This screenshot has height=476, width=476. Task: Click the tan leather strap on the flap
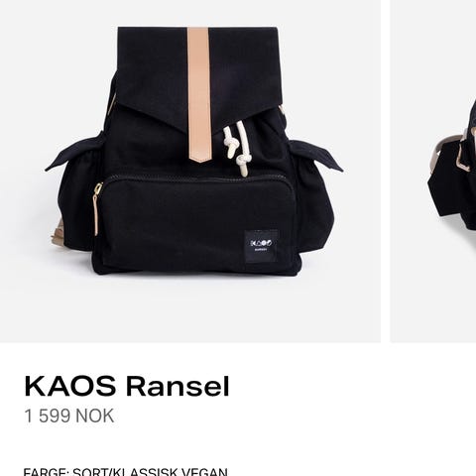point(198,94)
